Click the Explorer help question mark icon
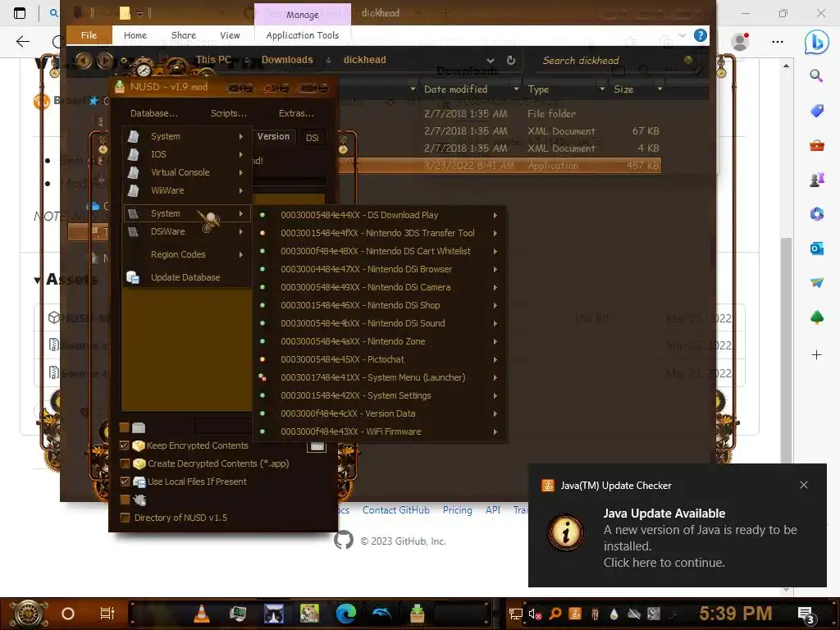 point(700,35)
